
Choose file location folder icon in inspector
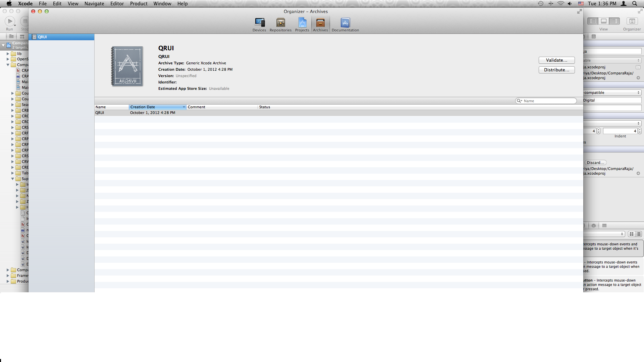tap(638, 67)
